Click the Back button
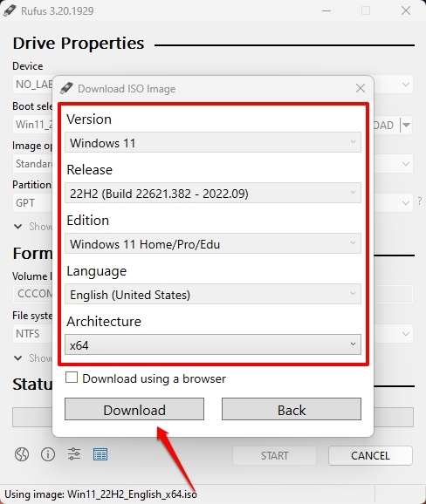The height and width of the screenshot is (504, 426). coord(292,409)
